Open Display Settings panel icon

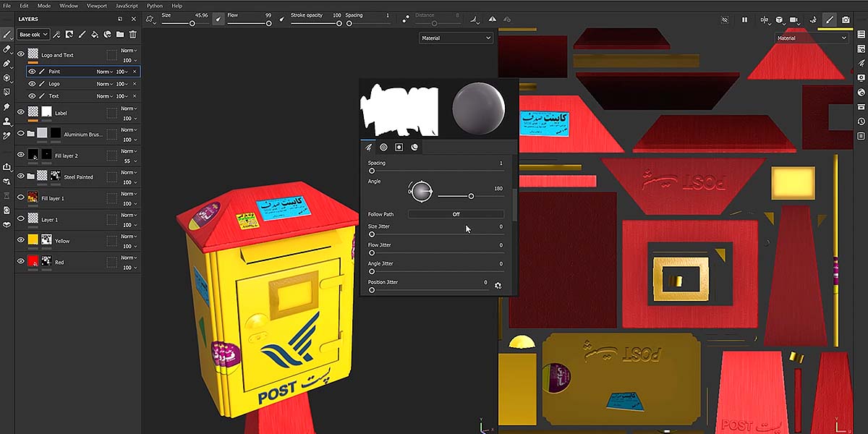tap(861, 77)
